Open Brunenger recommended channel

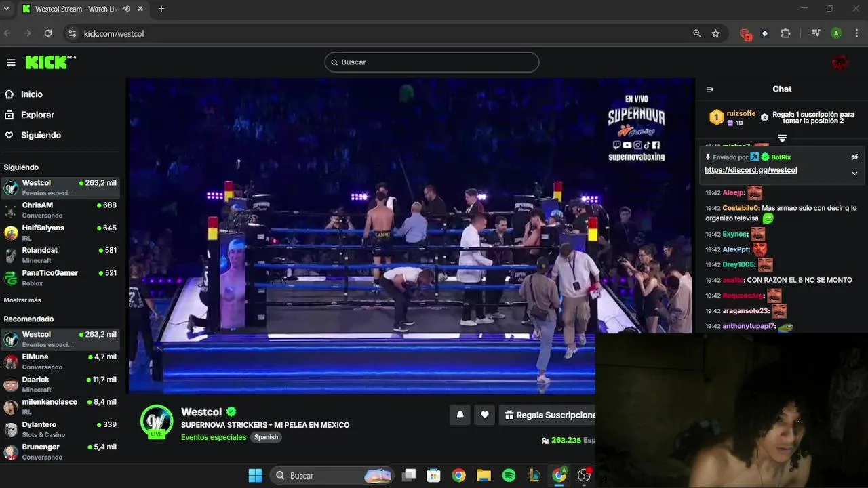click(61, 451)
